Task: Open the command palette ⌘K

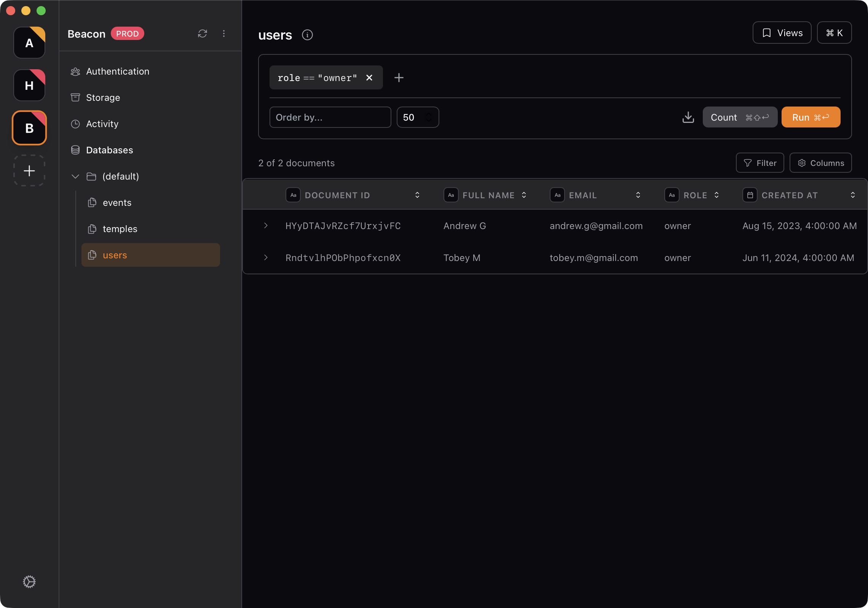Action: coord(834,33)
